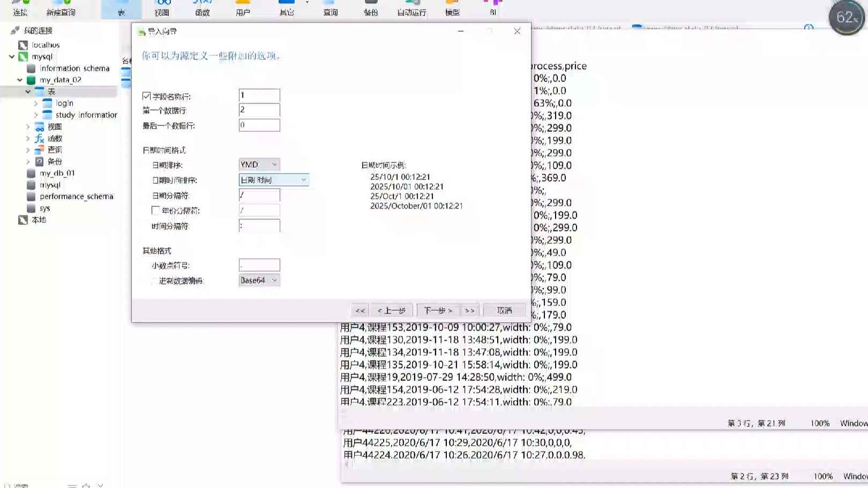Click the 第一个数据行 input field
The image size is (868, 488).
tap(259, 110)
